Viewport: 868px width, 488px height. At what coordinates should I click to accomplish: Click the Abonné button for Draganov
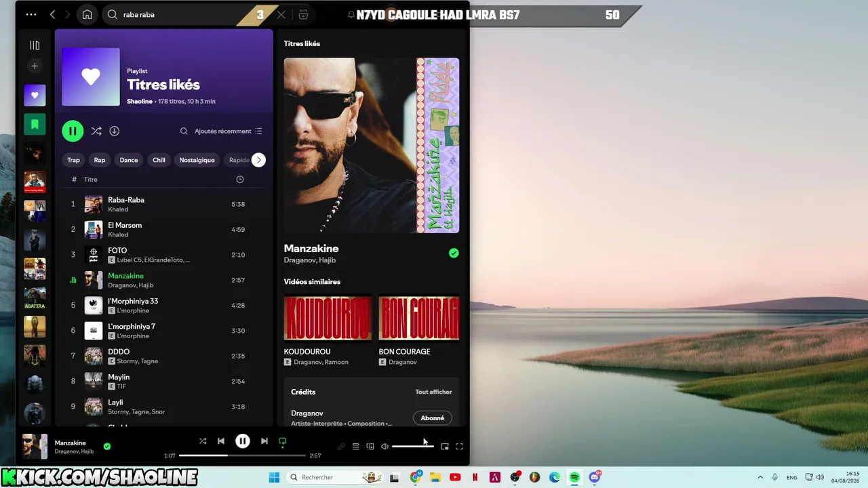(433, 418)
